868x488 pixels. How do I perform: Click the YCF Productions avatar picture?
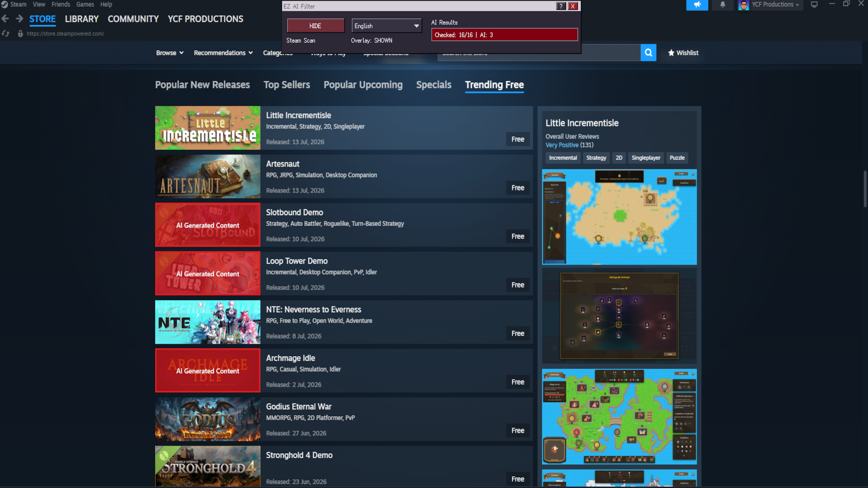tap(744, 5)
